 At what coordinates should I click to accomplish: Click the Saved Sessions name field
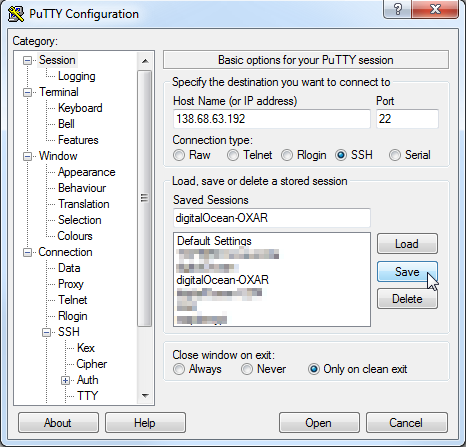[272, 218]
